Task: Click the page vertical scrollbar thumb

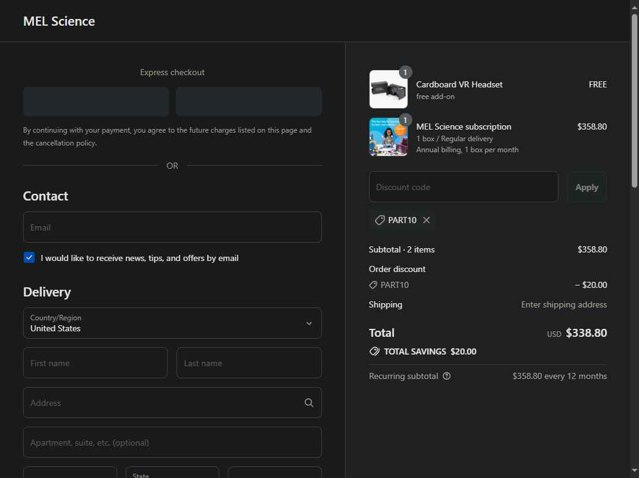Action: [635, 101]
